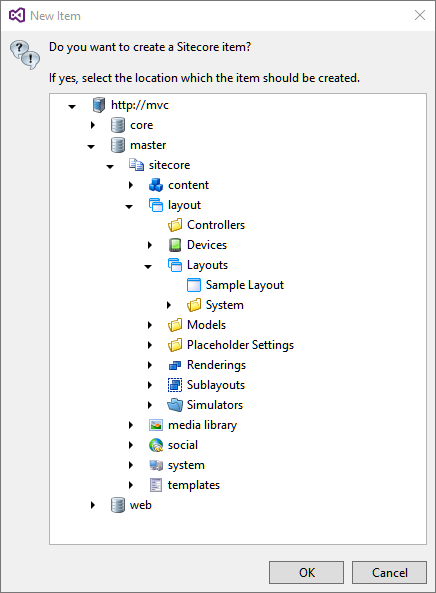Expand the web database node
The image size is (436, 593).
click(x=93, y=505)
